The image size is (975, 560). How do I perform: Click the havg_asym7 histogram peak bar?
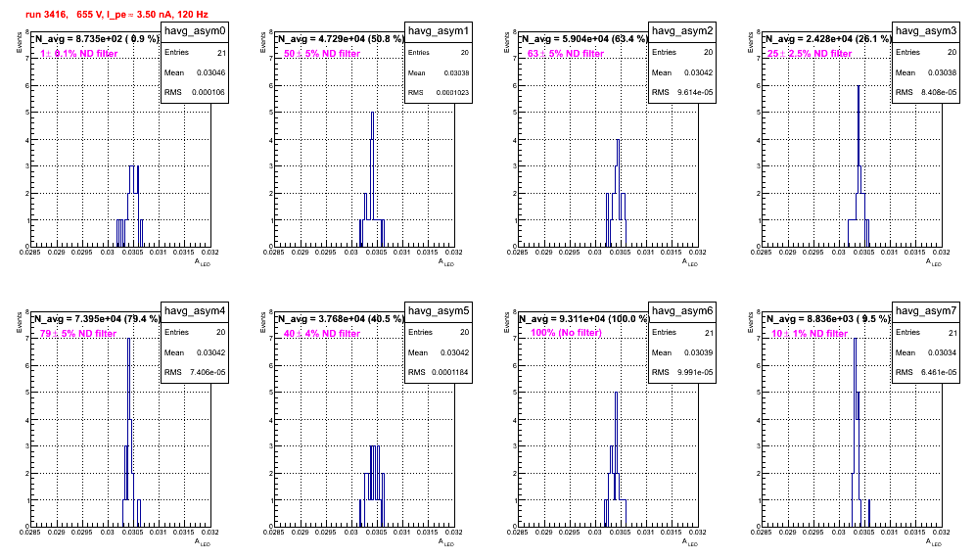(x=855, y=433)
